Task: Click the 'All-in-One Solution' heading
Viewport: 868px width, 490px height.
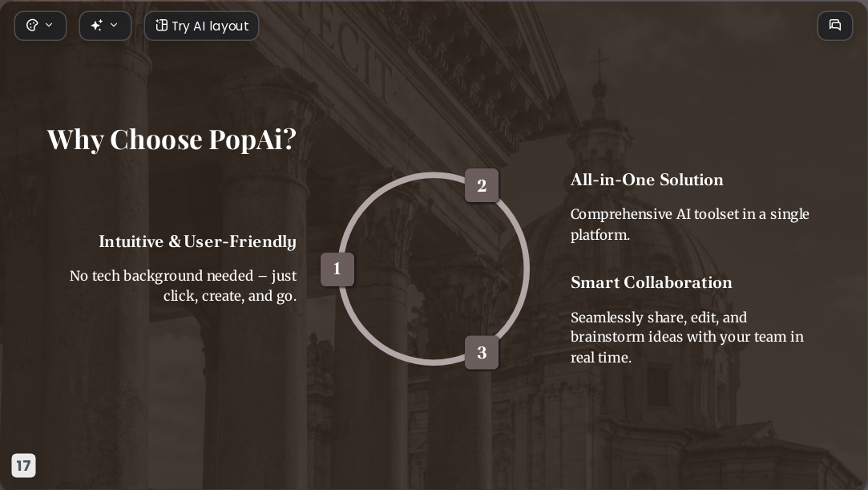Action: coord(647,180)
